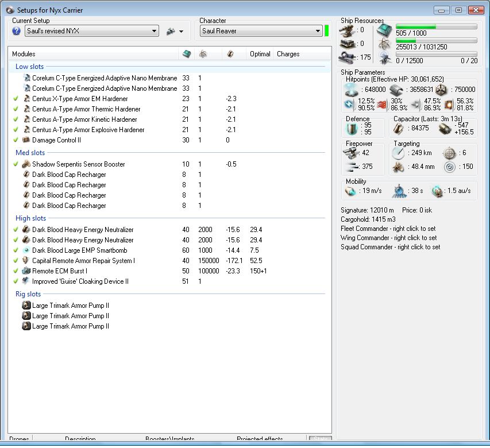Screen dimensions: 490x448
Task: Click the Defence shield icon
Action: (352, 129)
